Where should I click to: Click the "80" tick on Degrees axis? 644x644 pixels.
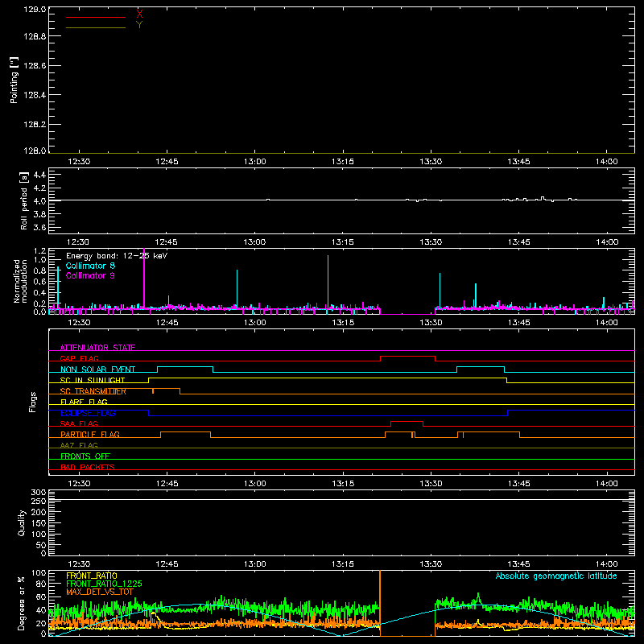[42, 583]
